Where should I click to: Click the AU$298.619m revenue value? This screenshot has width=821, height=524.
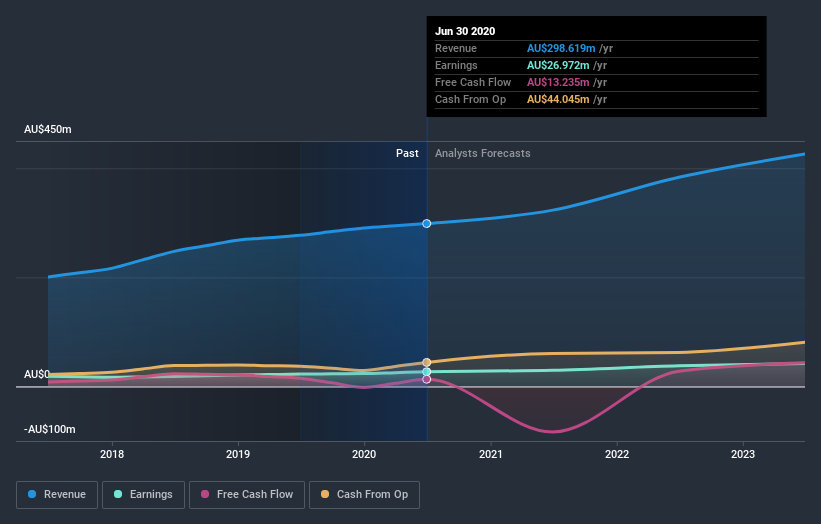point(561,48)
